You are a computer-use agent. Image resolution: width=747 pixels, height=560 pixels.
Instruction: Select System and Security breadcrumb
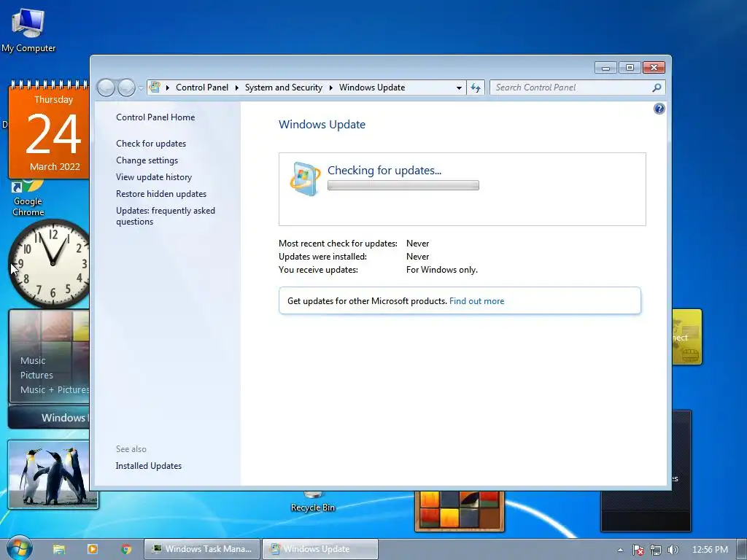(x=284, y=87)
